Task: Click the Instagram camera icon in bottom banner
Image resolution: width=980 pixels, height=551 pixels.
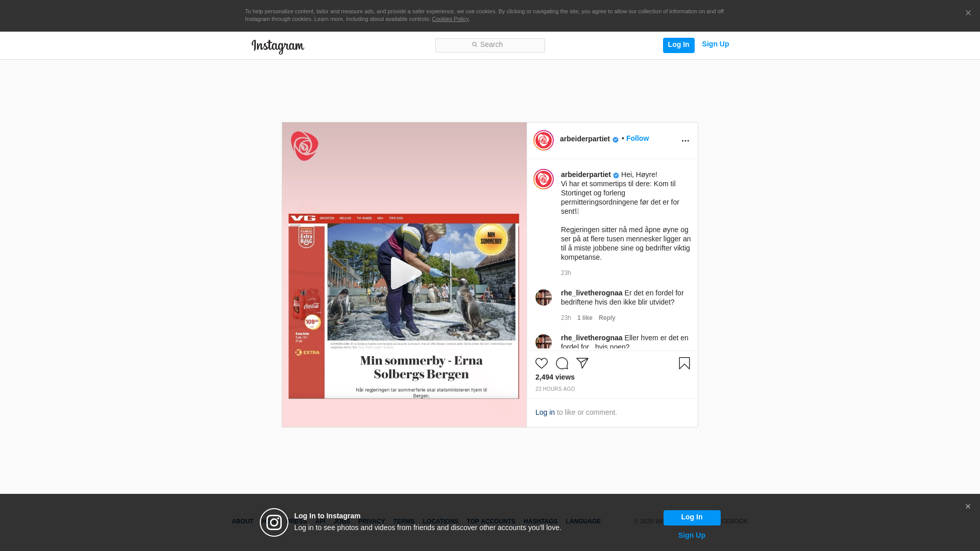Action: click(x=274, y=522)
